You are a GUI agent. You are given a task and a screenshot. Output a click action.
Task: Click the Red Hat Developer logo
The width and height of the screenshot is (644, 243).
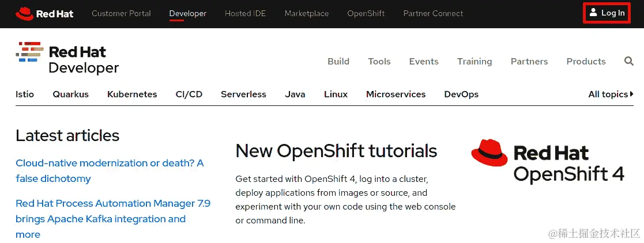pos(67,58)
